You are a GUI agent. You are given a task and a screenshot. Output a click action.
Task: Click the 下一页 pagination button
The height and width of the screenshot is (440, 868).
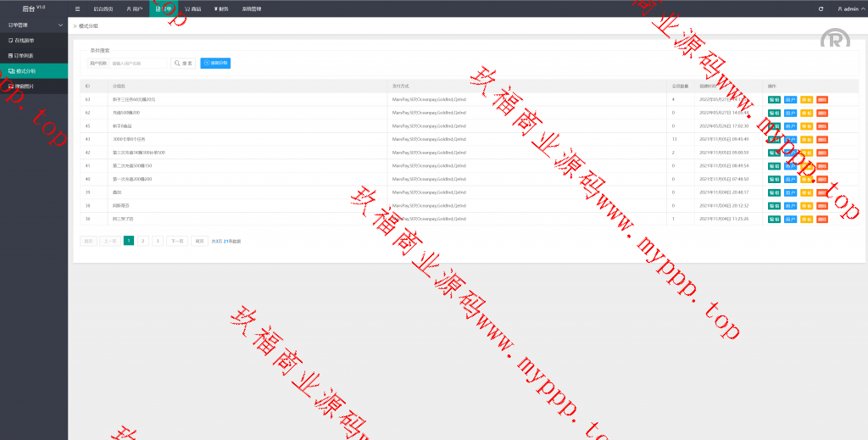[x=176, y=241]
